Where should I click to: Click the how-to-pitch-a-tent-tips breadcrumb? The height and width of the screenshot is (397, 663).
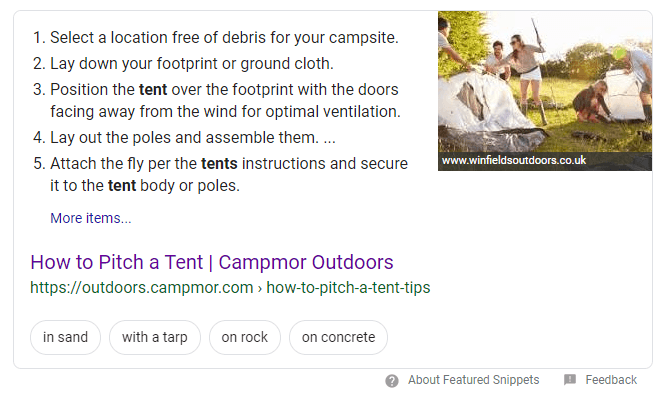tap(348, 287)
